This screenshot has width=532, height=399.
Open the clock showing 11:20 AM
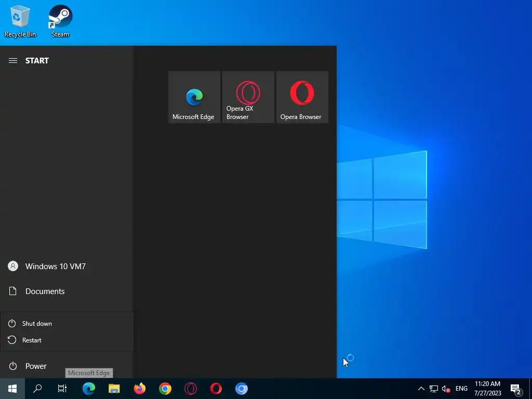tap(487, 389)
